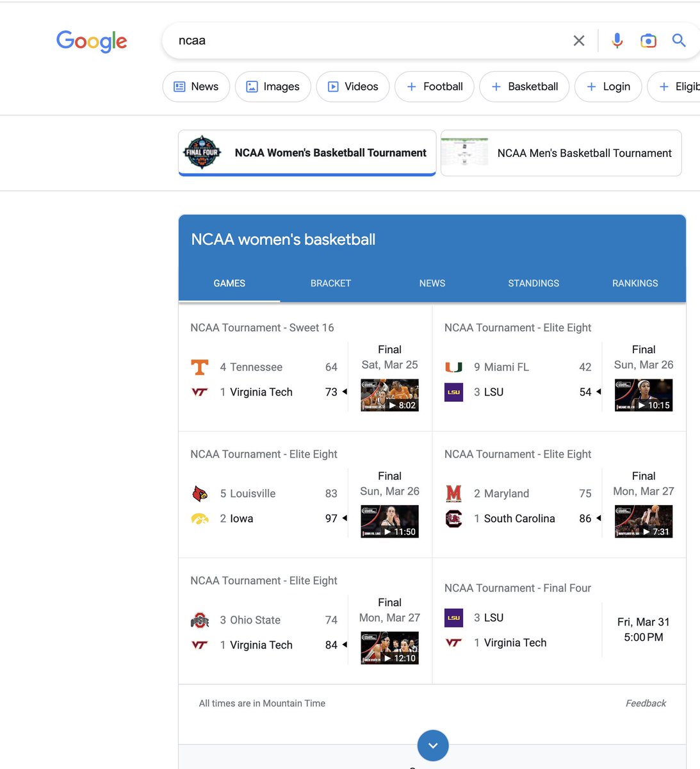
Task: Click 2 Maryland team name
Action: (501, 493)
